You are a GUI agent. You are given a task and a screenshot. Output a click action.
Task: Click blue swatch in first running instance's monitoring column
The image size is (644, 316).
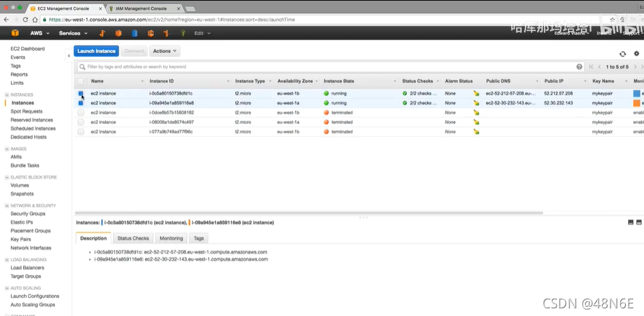tap(636, 93)
